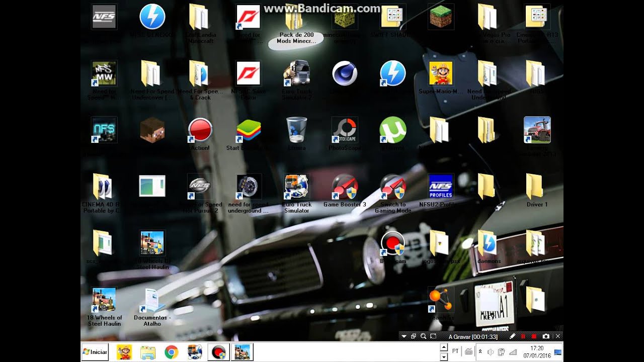Click the power plug battery tray icon

coord(502,352)
